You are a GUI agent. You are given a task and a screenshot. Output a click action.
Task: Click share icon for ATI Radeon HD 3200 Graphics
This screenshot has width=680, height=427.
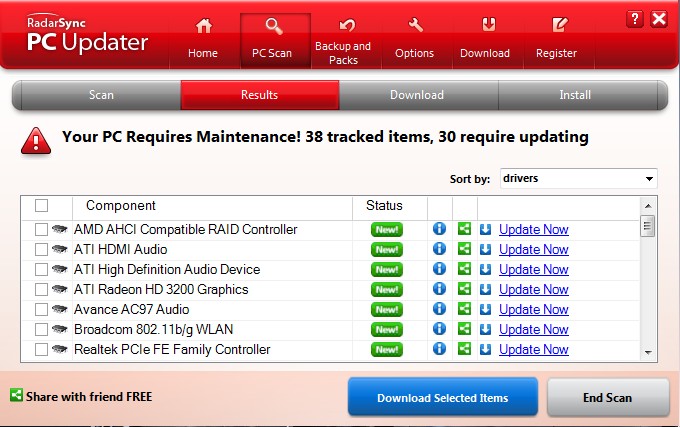[464, 289]
